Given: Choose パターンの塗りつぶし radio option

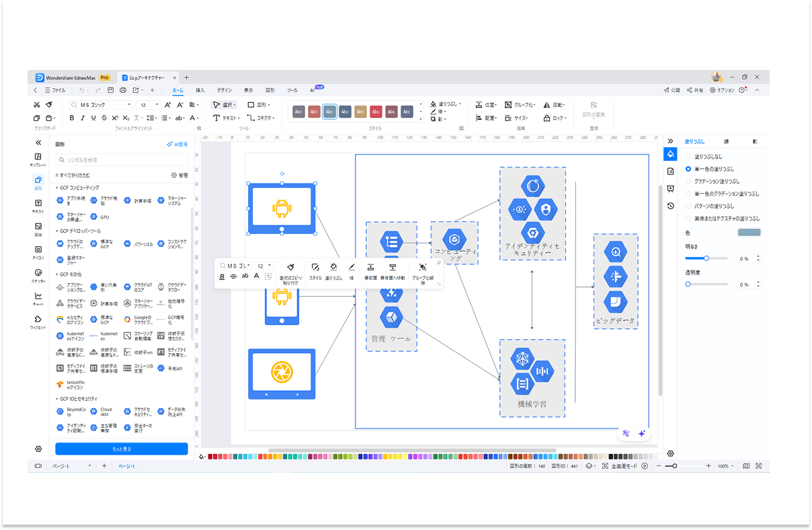Looking at the screenshot, I should coord(688,206).
